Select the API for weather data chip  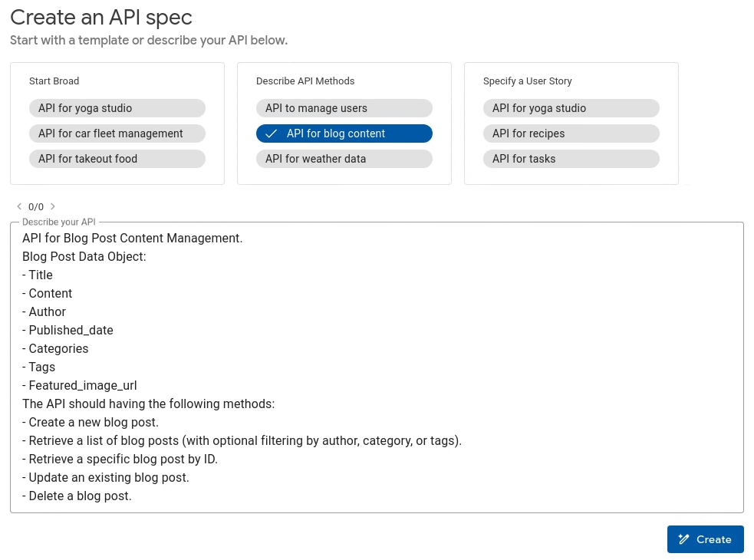click(344, 159)
